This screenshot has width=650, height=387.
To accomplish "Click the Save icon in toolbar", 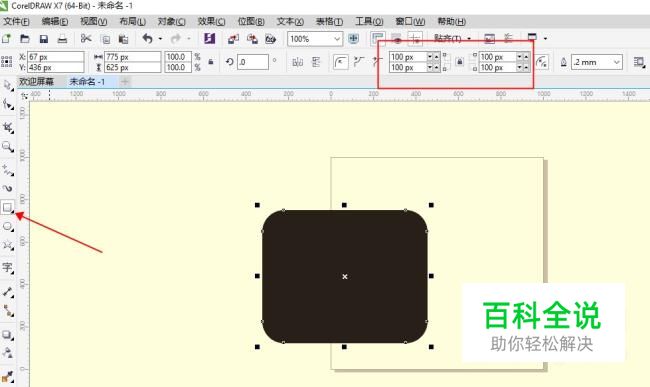I will 44,39.
